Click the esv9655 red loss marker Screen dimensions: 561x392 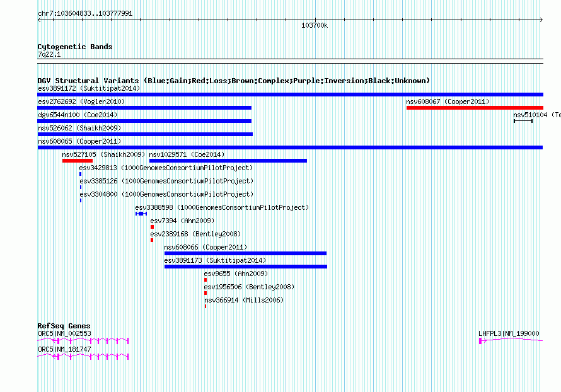coord(205,280)
